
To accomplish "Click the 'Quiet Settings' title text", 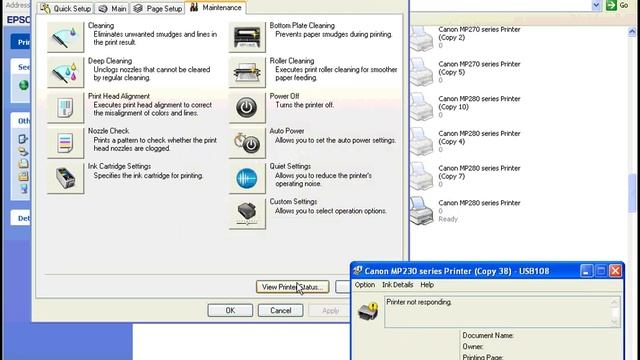I will coord(290,167).
